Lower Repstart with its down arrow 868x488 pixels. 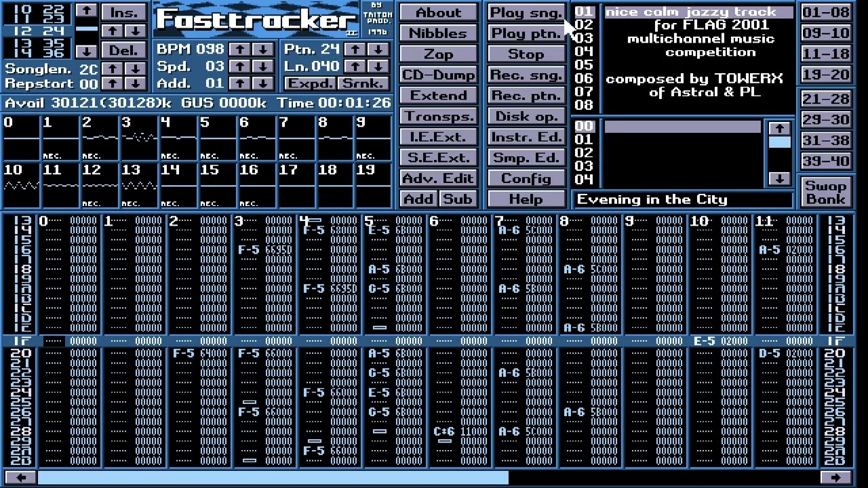[136, 83]
